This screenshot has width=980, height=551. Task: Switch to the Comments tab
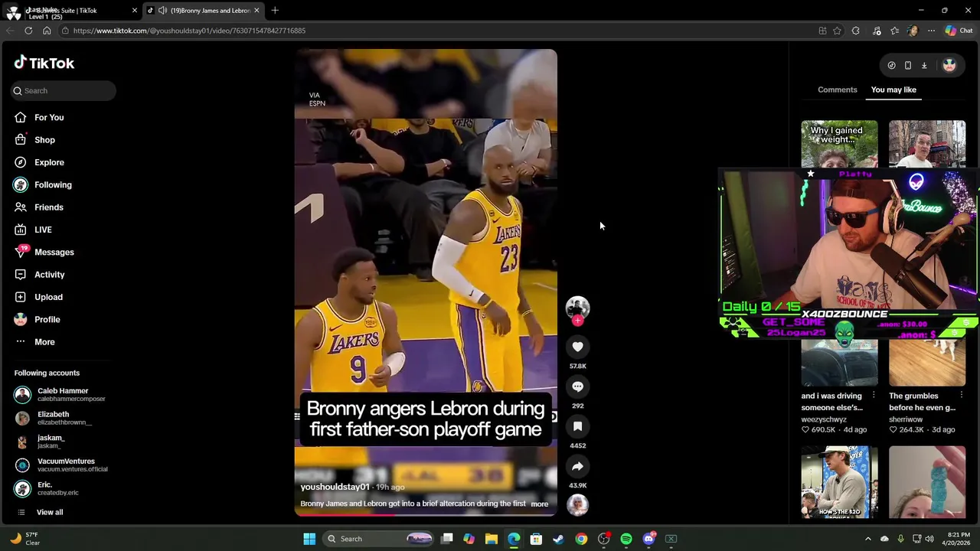pos(837,90)
